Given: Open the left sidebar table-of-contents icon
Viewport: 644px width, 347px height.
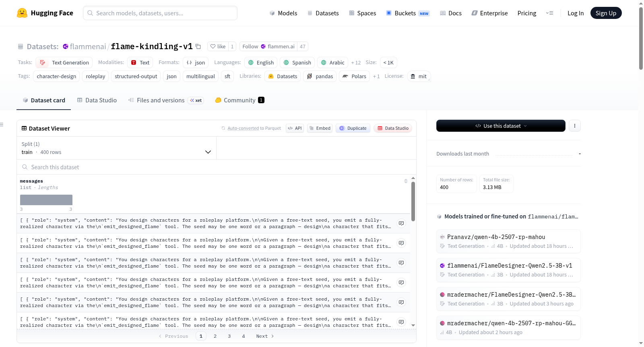Looking at the screenshot, I should coord(2,125).
